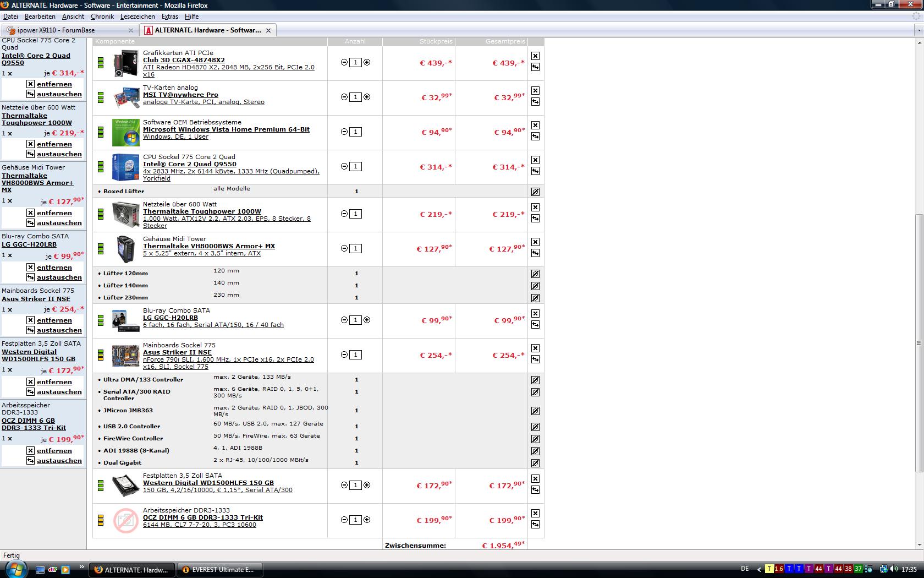Edit the Lüfter 230mm entry
Screen dimensions: 924x578
(535, 298)
